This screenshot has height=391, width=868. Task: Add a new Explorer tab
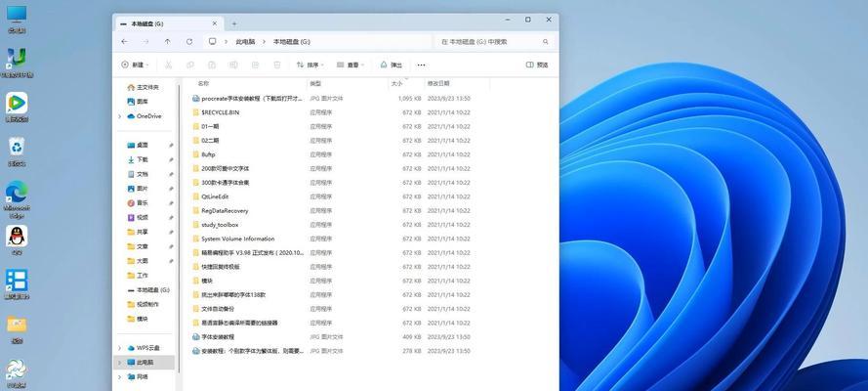tap(234, 23)
